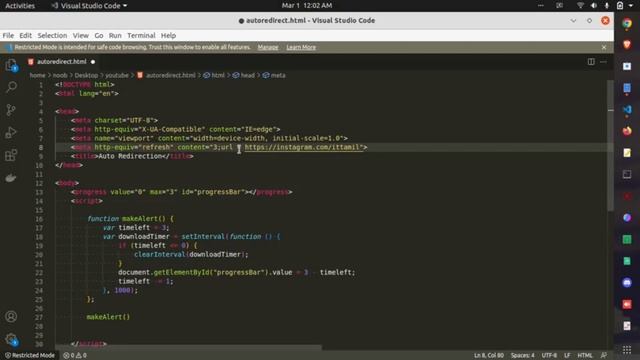Open the clock 'Mar 1 12:02 AM'
Image resolution: width=640 pixels, height=360 pixels.
[307, 5]
